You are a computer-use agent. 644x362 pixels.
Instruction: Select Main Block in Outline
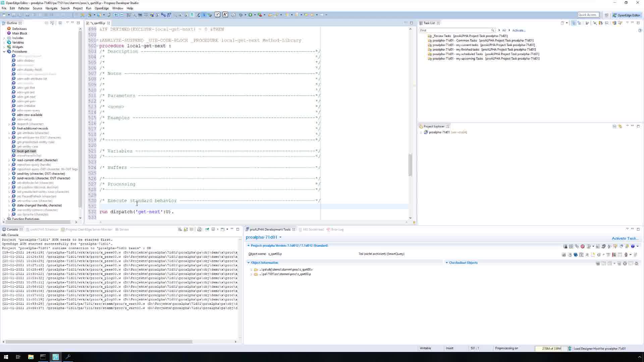click(x=19, y=34)
